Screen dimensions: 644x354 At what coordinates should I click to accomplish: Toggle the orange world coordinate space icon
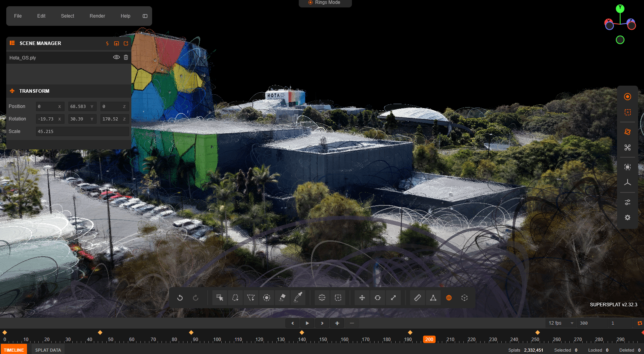point(449,298)
